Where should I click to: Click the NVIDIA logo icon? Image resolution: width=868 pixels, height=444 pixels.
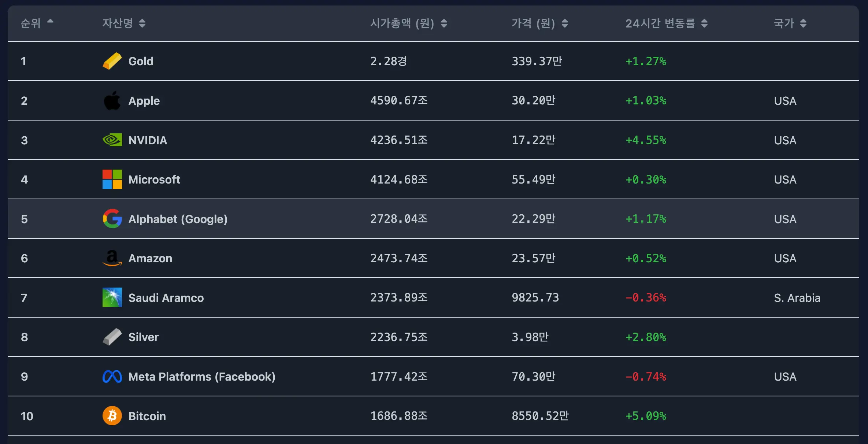click(112, 140)
